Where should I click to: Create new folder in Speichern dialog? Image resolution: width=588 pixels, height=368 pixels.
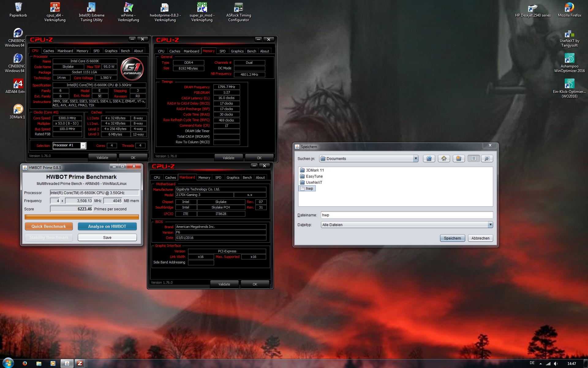coord(459,159)
